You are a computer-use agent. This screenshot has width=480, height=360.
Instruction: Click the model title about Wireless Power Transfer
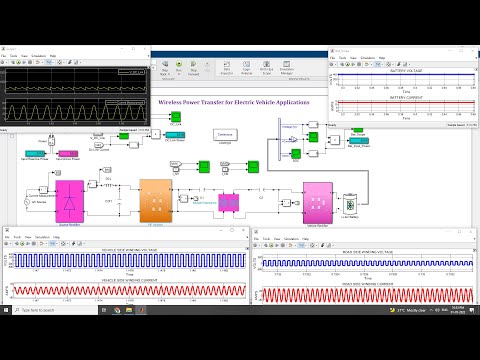[234, 102]
